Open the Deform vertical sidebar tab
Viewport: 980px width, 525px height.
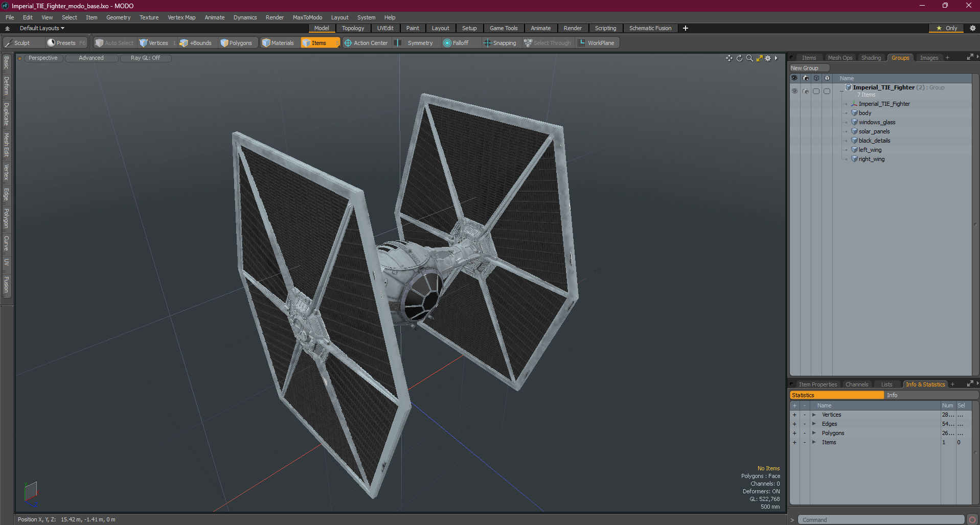click(7, 86)
